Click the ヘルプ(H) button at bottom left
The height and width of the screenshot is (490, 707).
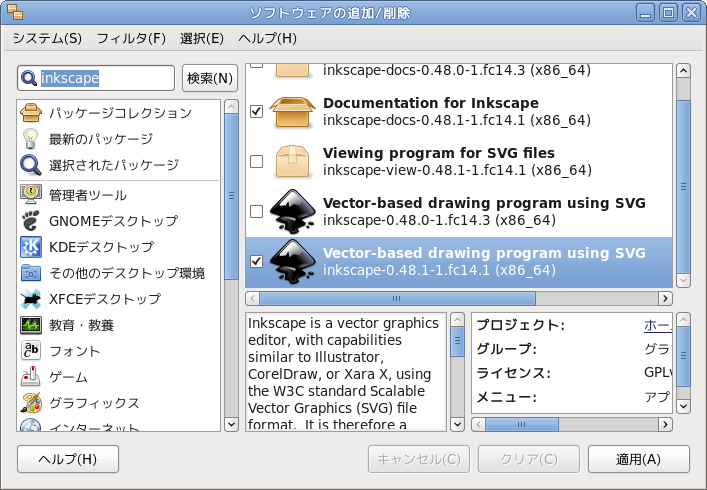click(x=68, y=459)
